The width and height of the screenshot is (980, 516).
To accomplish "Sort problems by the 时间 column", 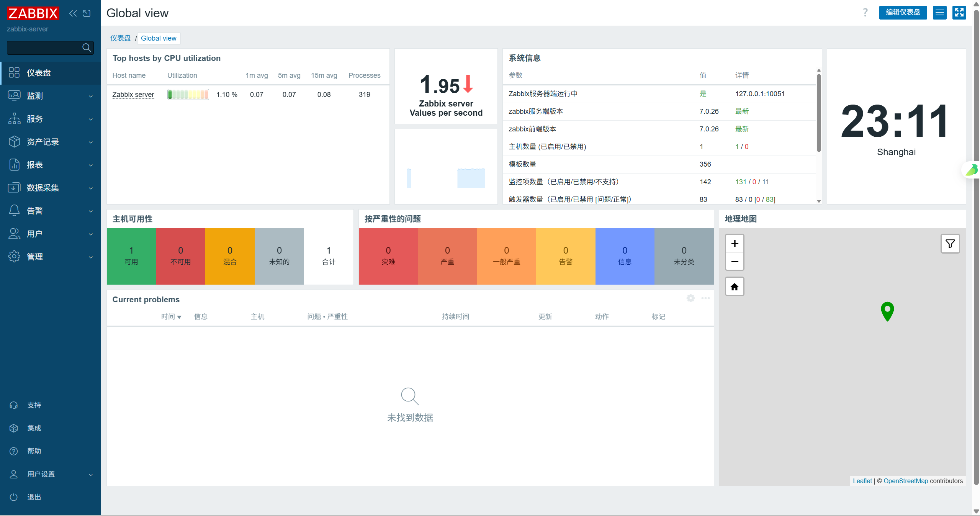I will (x=171, y=317).
